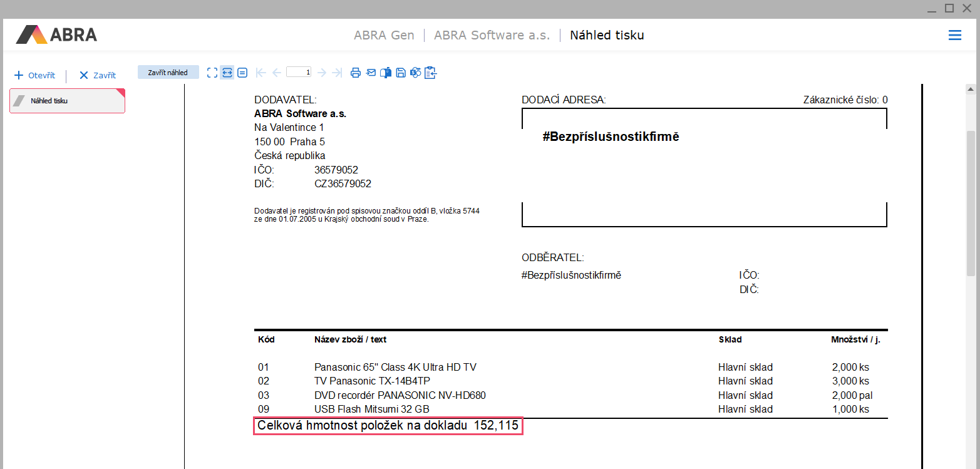Click the mailbox send icon
Screen dimensions: 980x469
click(x=386, y=73)
